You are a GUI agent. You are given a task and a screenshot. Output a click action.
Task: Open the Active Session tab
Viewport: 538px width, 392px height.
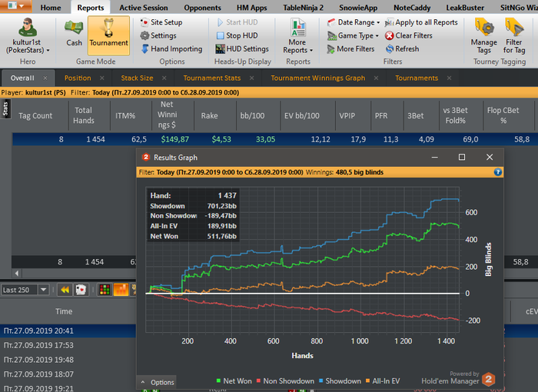pyautogui.click(x=144, y=8)
